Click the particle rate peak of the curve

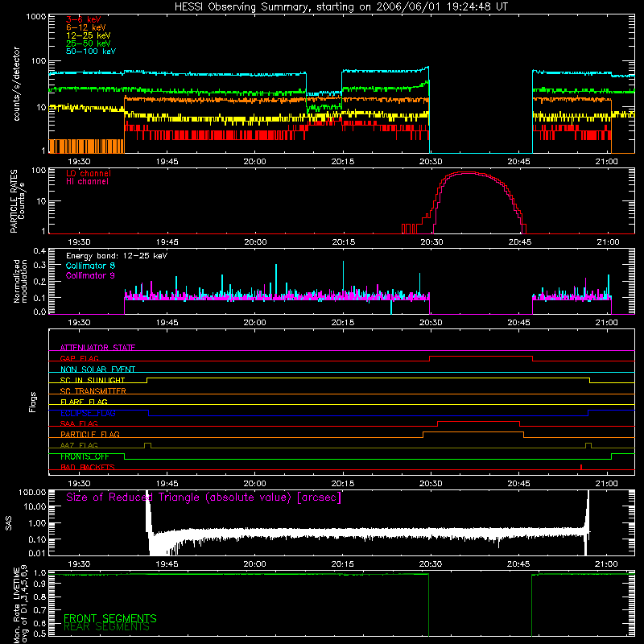[x=467, y=173]
